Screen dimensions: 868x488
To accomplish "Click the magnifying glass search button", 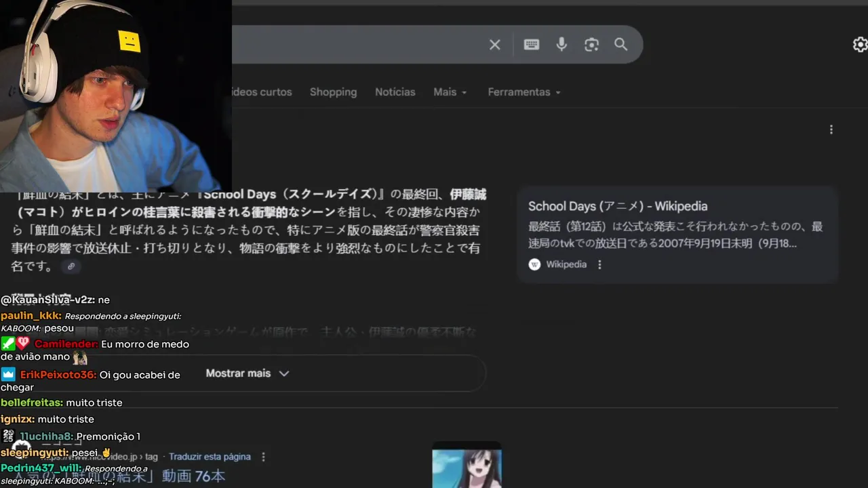I will [621, 44].
